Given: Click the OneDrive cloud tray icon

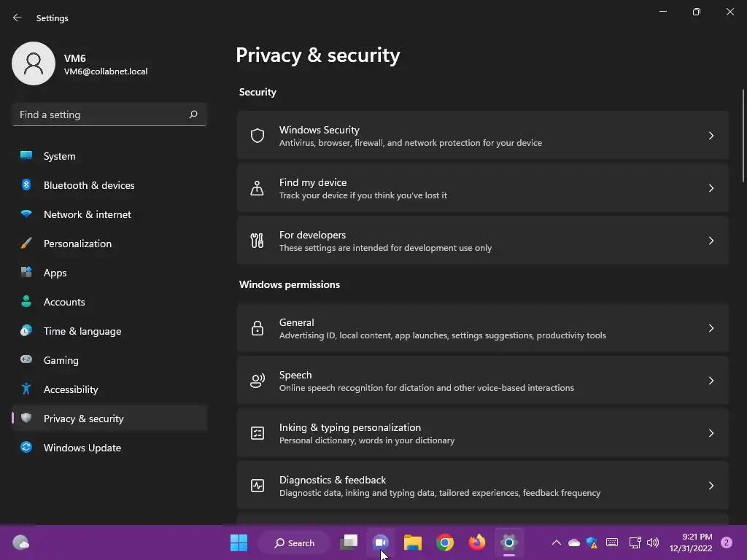Looking at the screenshot, I should coord(574,542).
